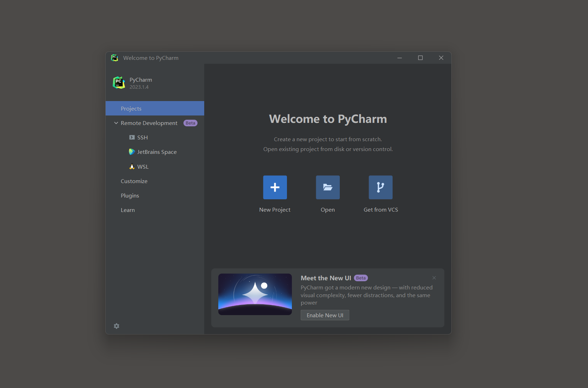Click the PyCharm logo beside the version number
The height and width of the screenshot is (388, 588).
[119, 83]
